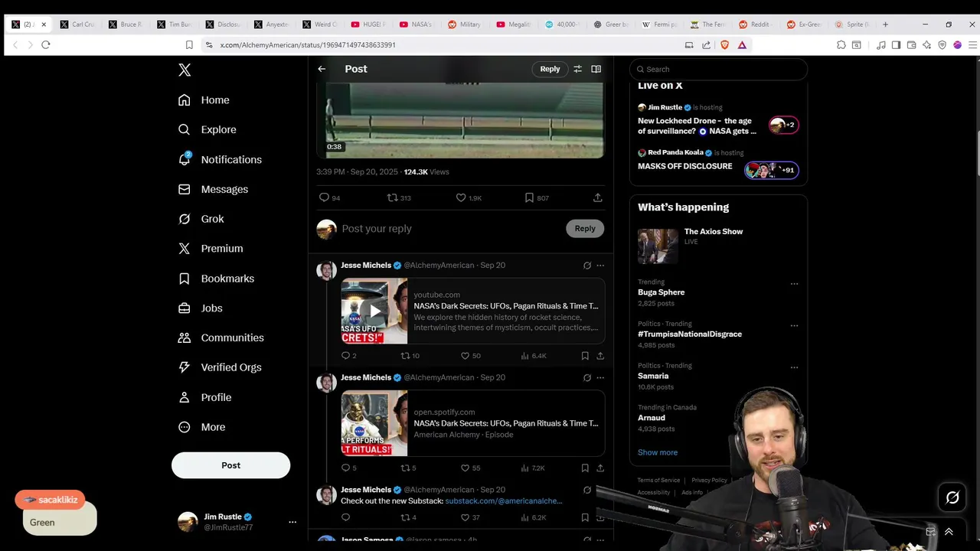
Task: Click the X logo in the sidebar
Action: (x=185, y=70)
